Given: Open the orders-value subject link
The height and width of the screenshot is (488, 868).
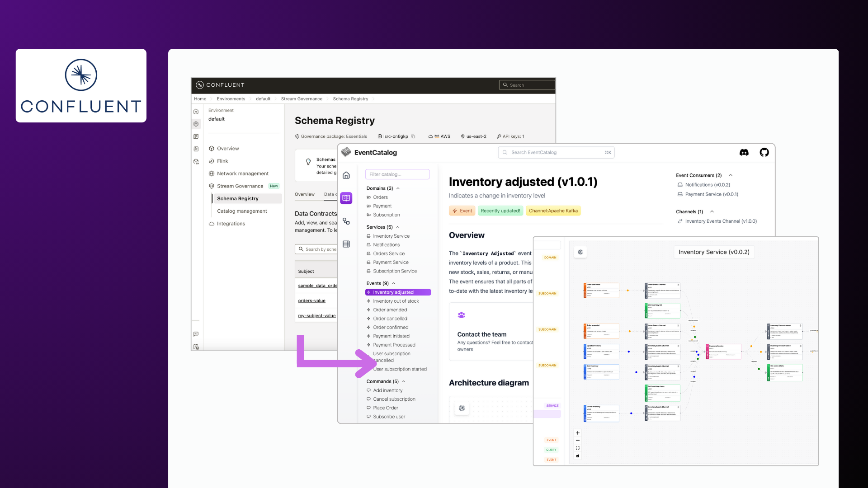Looking at the screenshot, I should [311, 300].
